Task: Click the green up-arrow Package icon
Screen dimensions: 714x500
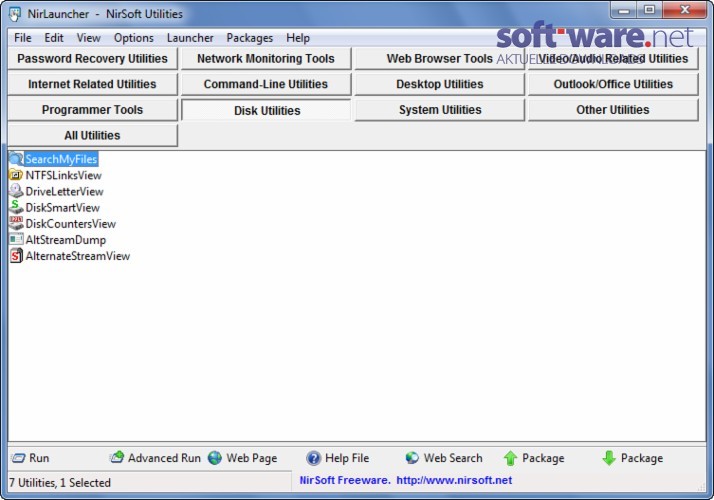Action: pos(510,458)
